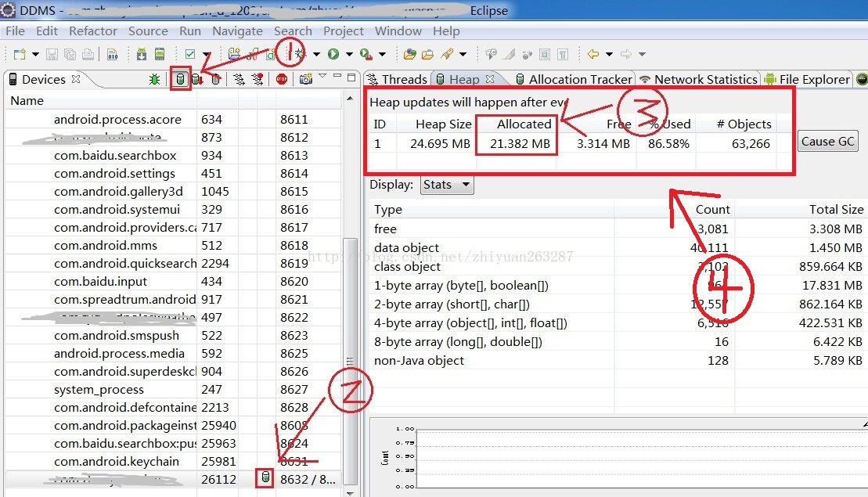
Task: Select the com.baidu.searchbox process row
Action: [x=173, y=156]
